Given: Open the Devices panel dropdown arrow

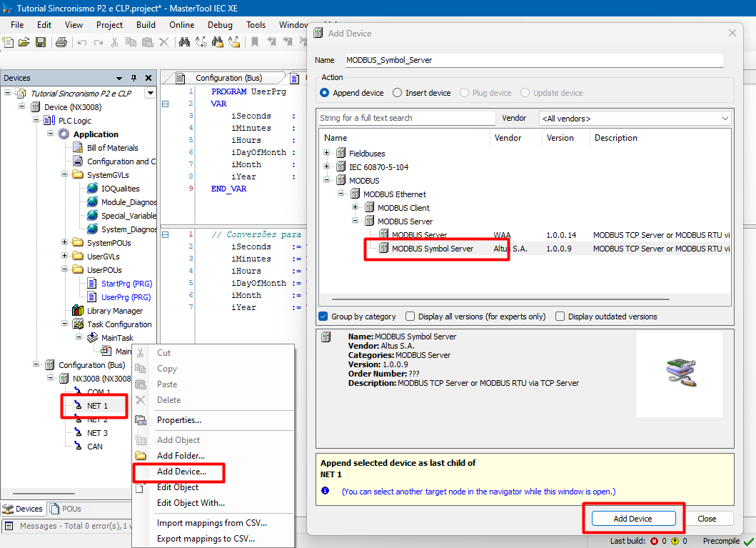Looking at the screenshot, I should (119, 78).
